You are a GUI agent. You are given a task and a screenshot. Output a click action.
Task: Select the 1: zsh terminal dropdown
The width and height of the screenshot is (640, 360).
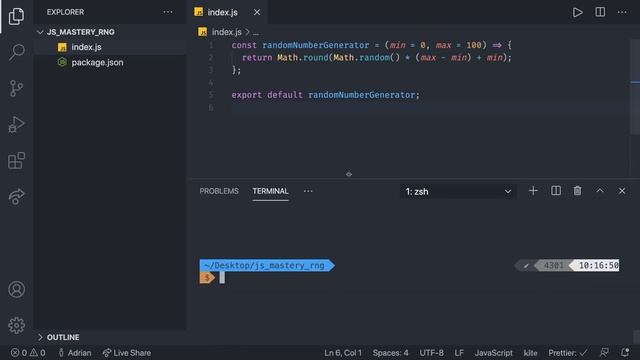[458, 191]
